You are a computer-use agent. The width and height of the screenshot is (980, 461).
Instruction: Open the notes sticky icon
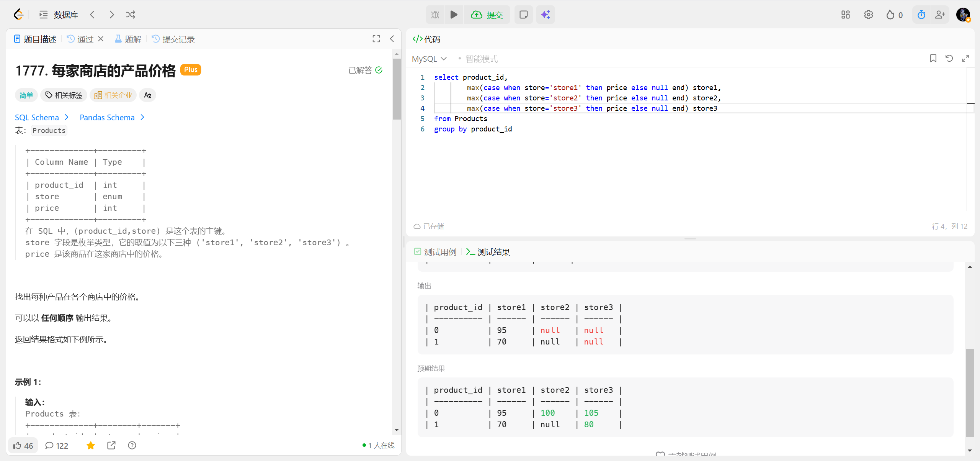523,15
